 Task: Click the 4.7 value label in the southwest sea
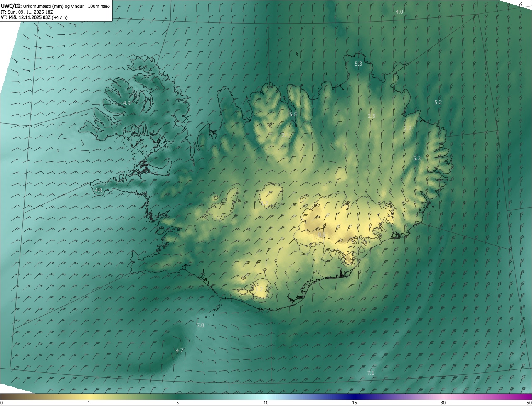[180, 351]
